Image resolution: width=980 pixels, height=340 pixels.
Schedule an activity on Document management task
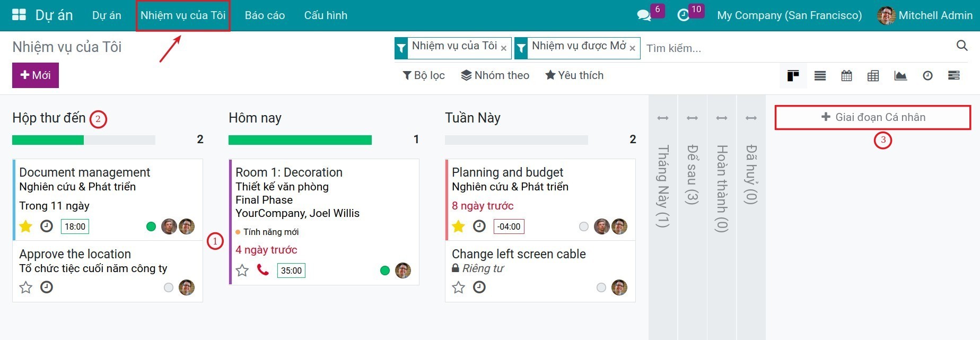(x=47, y=226)
